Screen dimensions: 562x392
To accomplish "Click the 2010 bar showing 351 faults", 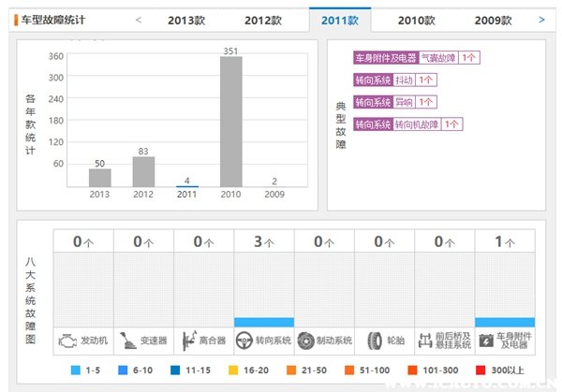I will pyautogui.click(x=230, y=122).
